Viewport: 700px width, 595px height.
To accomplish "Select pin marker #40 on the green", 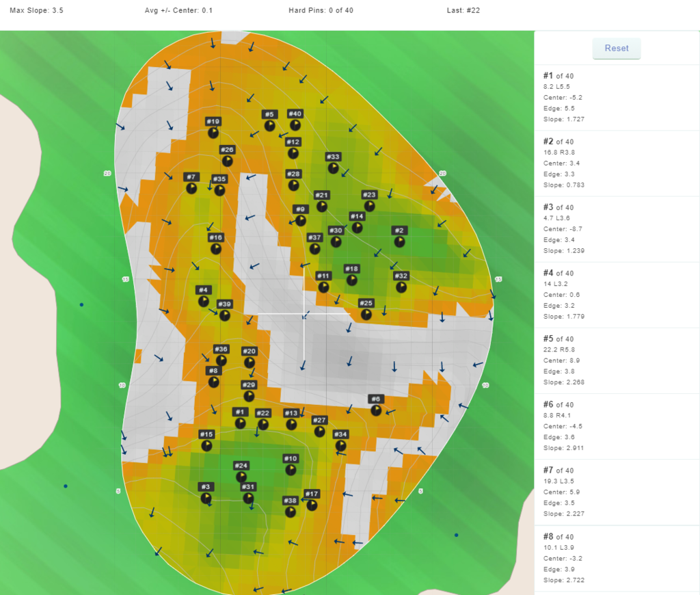I will 295,125.
